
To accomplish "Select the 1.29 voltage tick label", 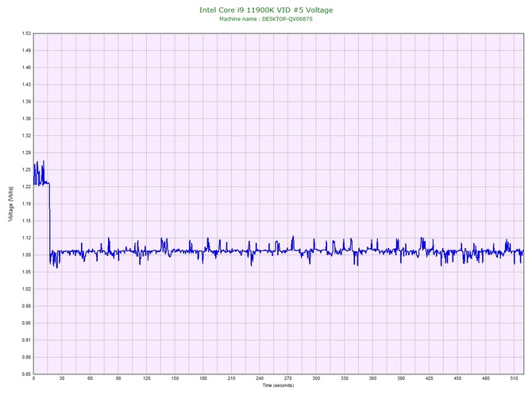I will (26, 153).
